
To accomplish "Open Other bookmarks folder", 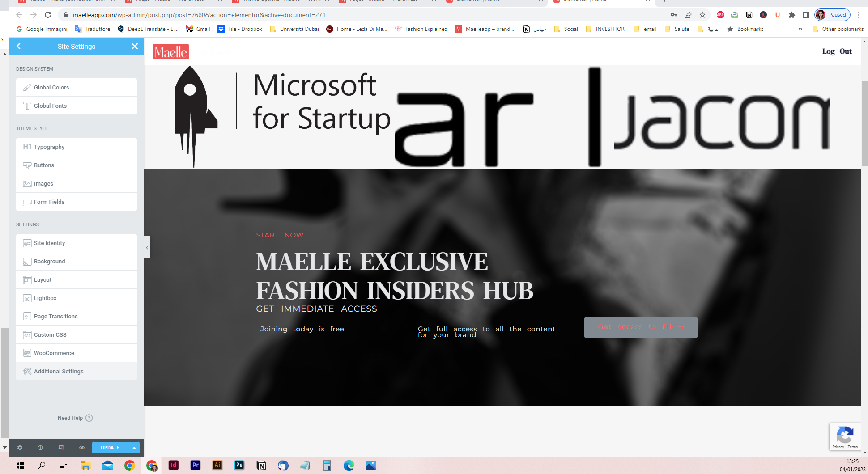I will [x=838, y=29].
